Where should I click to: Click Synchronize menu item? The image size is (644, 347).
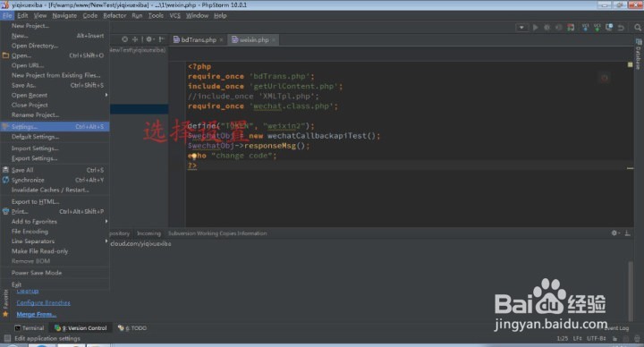[55, 180]
